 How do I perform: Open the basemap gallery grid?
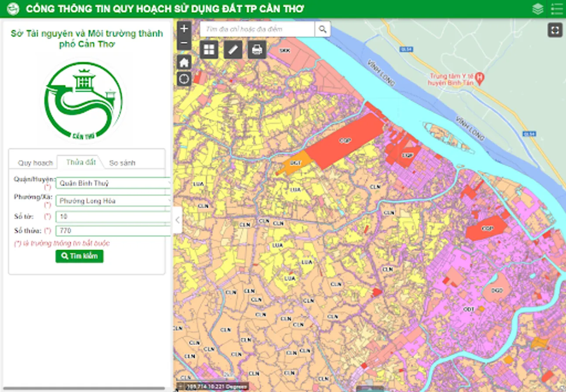click(x=209, y=50)
